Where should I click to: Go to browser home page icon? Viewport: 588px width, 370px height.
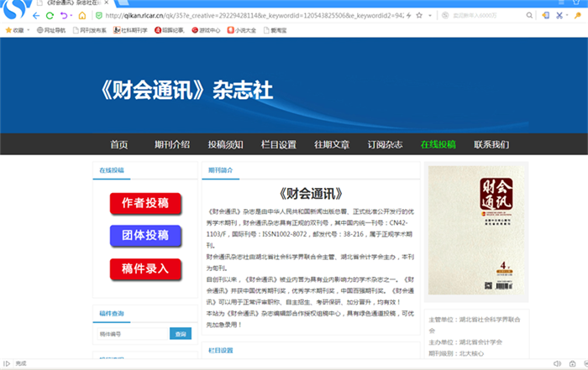click(x=82, y=16)
